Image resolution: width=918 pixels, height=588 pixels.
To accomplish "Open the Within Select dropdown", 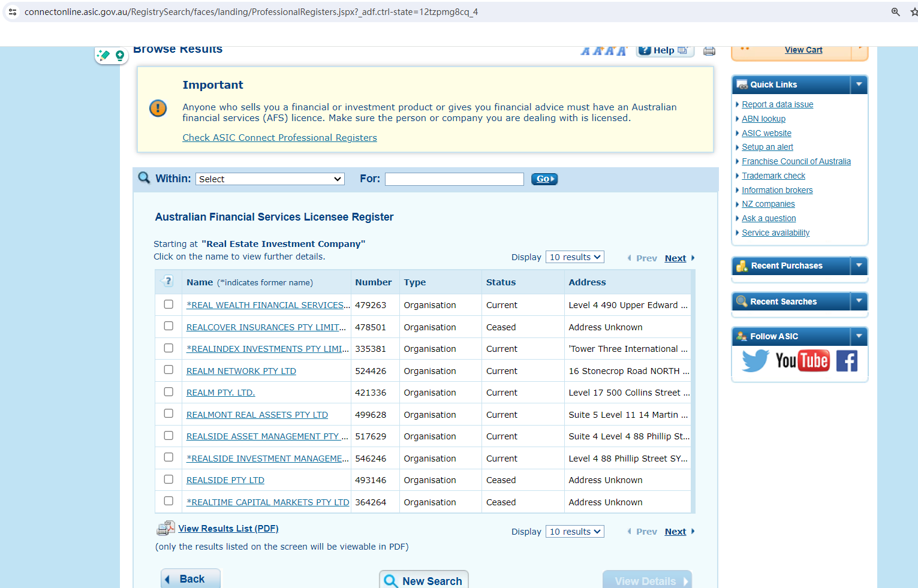I will [x=270, y=179].
